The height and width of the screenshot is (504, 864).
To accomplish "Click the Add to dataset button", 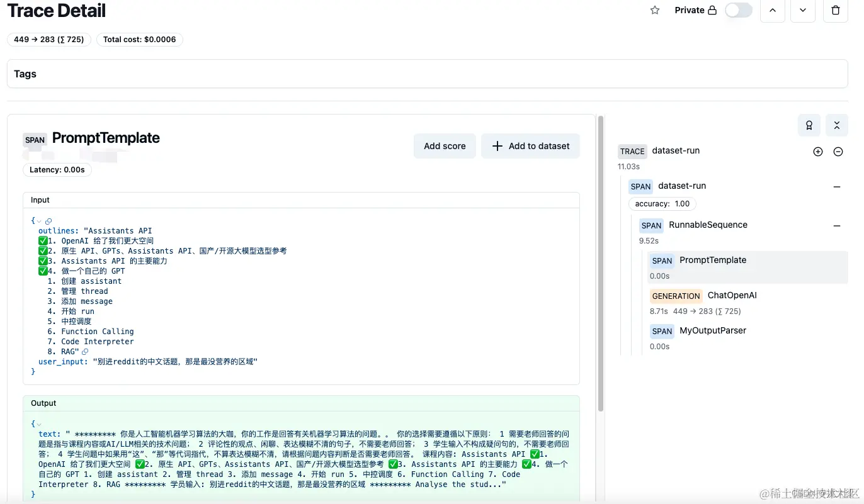I will pos(530,146).
